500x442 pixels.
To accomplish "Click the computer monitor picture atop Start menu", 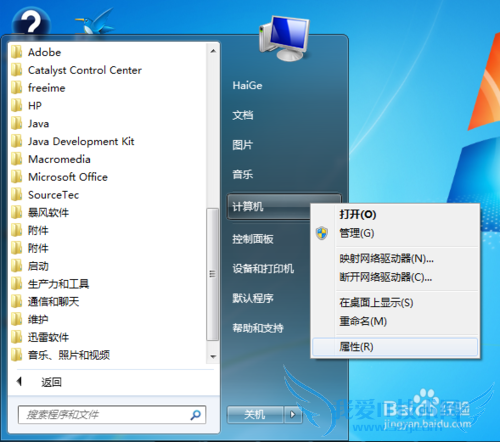I will click(284, 38).
